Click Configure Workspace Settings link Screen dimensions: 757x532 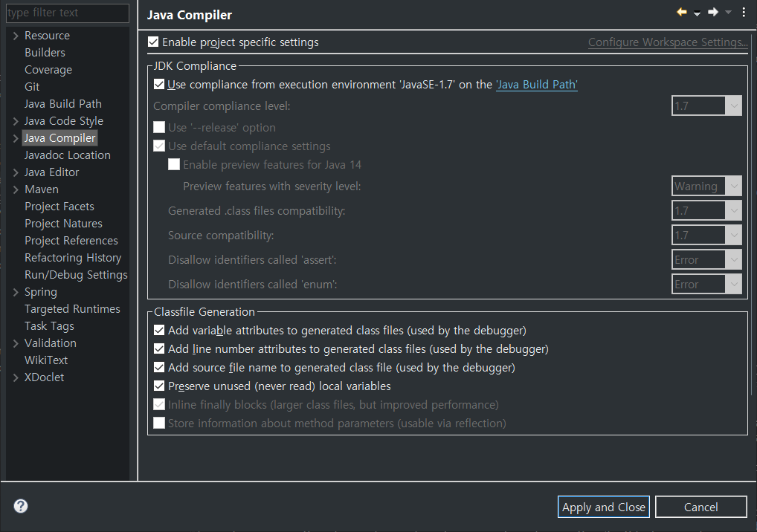[x=668, y=42]
